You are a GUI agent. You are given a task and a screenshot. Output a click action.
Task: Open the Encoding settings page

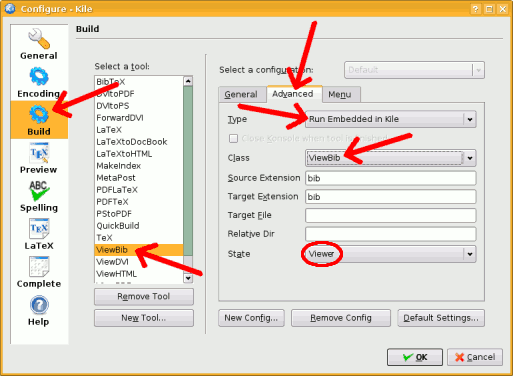(x=39, y=82)
